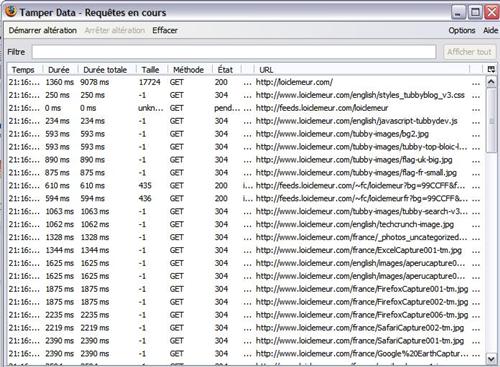Select the ~fc/loidemeurfr?bg=99CCFF request
Image resolution: width=500 pixels, height=367 pixels.
(245, 198)
